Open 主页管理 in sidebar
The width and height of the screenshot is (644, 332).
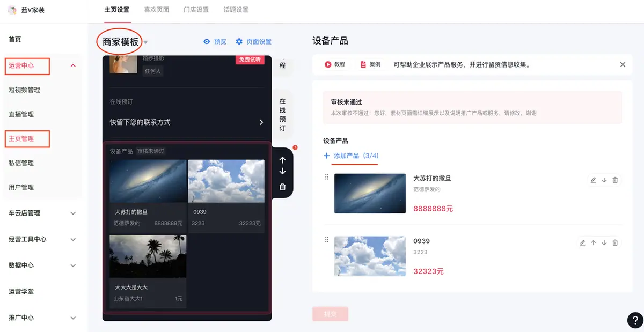(x=21, y=138)
